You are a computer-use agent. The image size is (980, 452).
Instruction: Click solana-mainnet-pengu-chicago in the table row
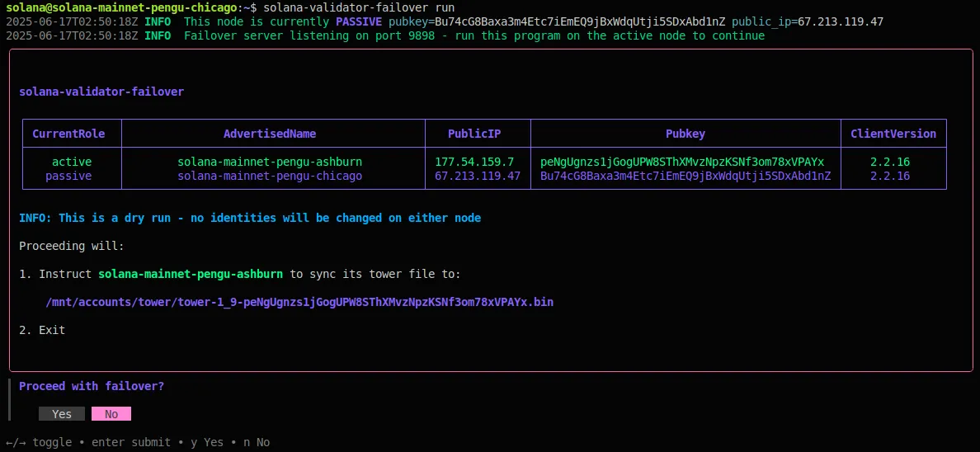[x=270, y=176]
